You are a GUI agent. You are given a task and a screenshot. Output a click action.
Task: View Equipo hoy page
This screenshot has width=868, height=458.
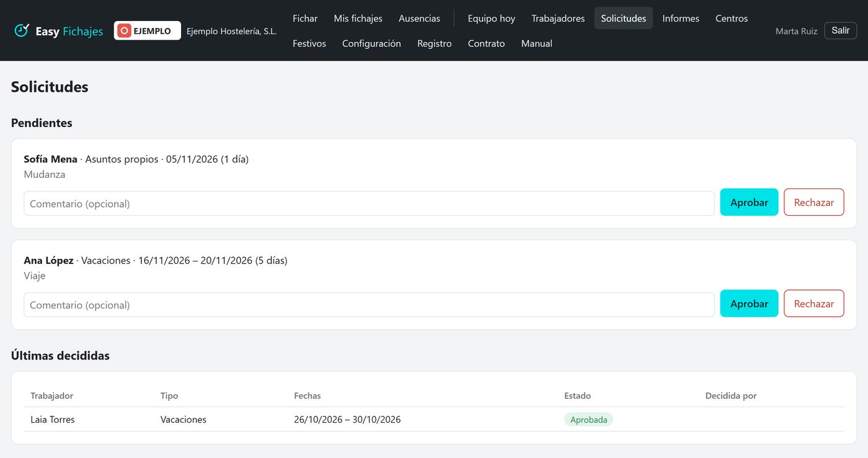[491, 19]
